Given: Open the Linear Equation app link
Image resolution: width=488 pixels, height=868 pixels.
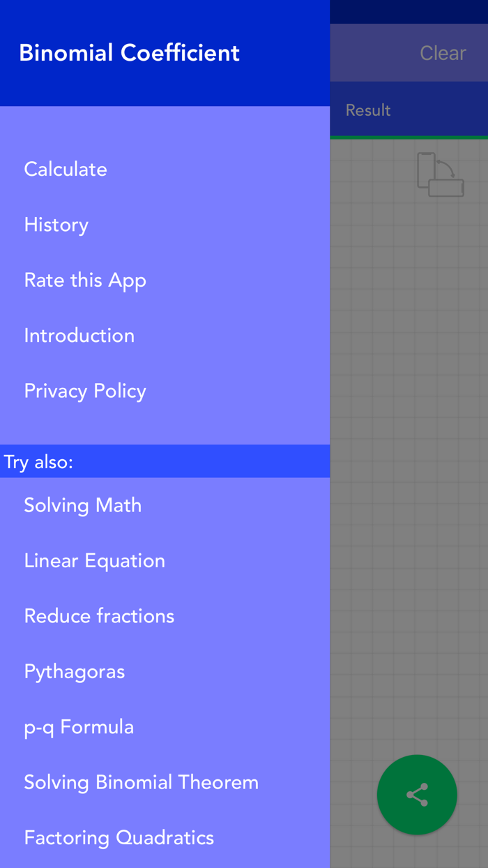Looking at the screenshot, I should (95, 560).
